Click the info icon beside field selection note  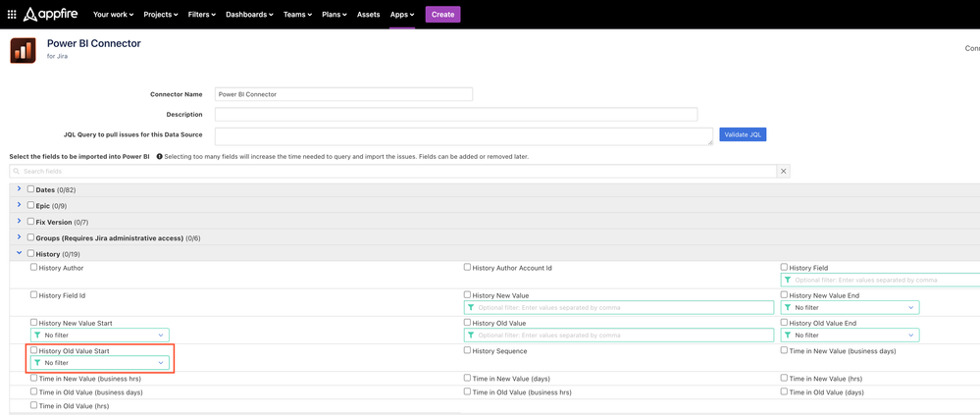[159, 156]
